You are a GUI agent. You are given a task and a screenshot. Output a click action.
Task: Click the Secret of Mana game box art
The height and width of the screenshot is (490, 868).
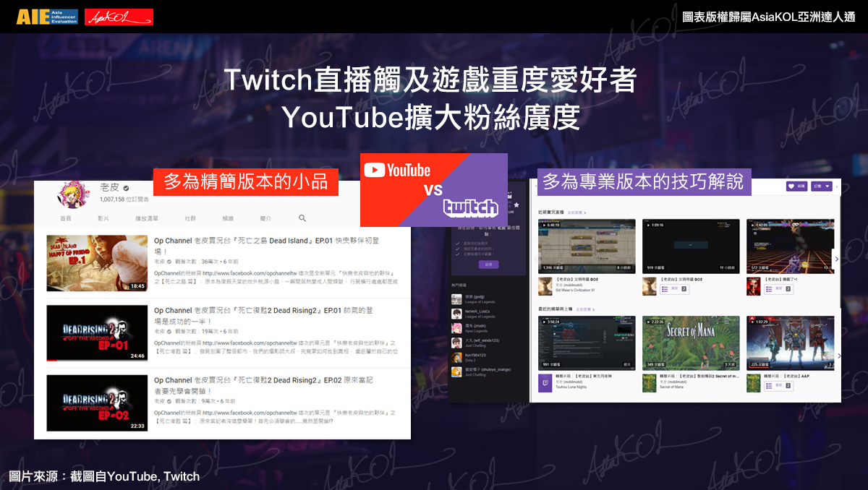(x=649, y=382)
